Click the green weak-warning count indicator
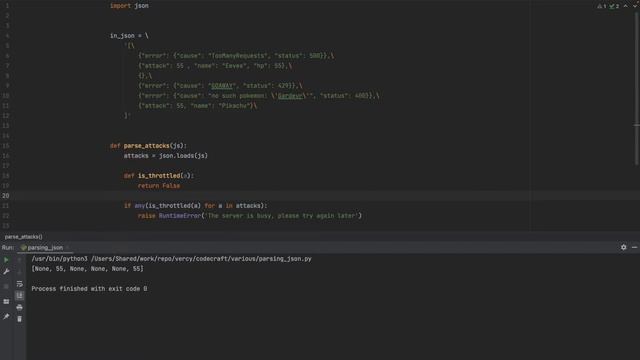Image resolution: width=640 pixels, height=360 pixels. tap(614, 6)
